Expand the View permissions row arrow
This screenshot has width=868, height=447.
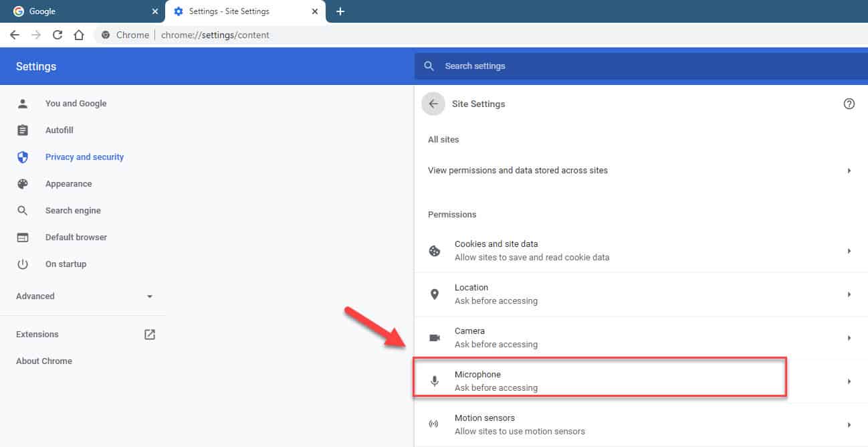tap(849, 171)
